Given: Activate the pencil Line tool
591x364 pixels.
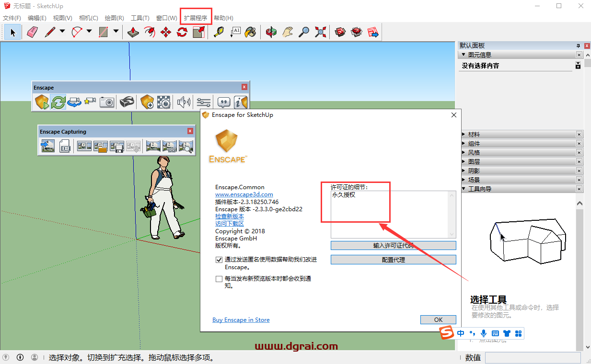Looking at the screenshot, I should [x=50, y=32].
